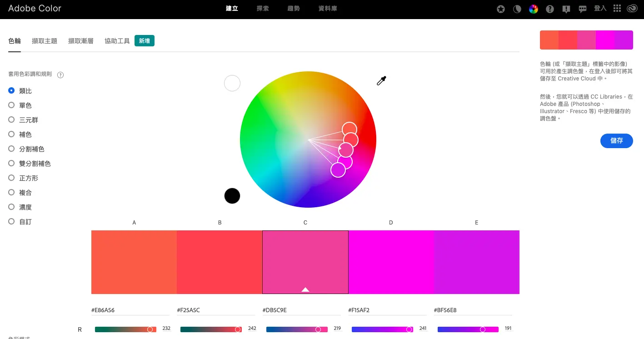Open the Adobe apps grid icon

(x=617, y=8)
